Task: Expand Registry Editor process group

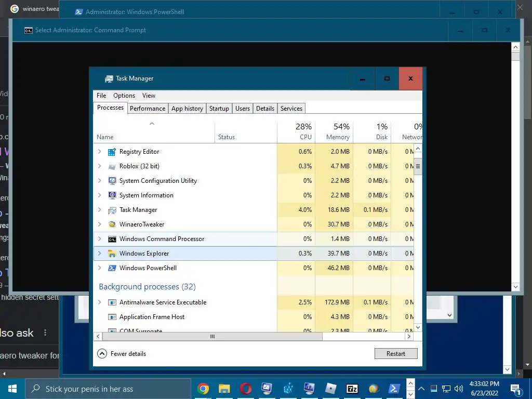Action: tap(99, 152)
